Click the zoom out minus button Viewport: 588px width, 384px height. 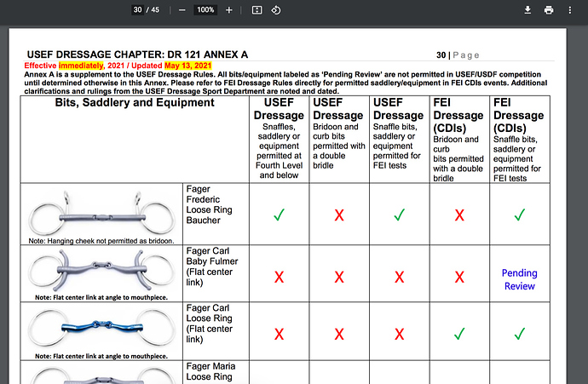point(182,10)
